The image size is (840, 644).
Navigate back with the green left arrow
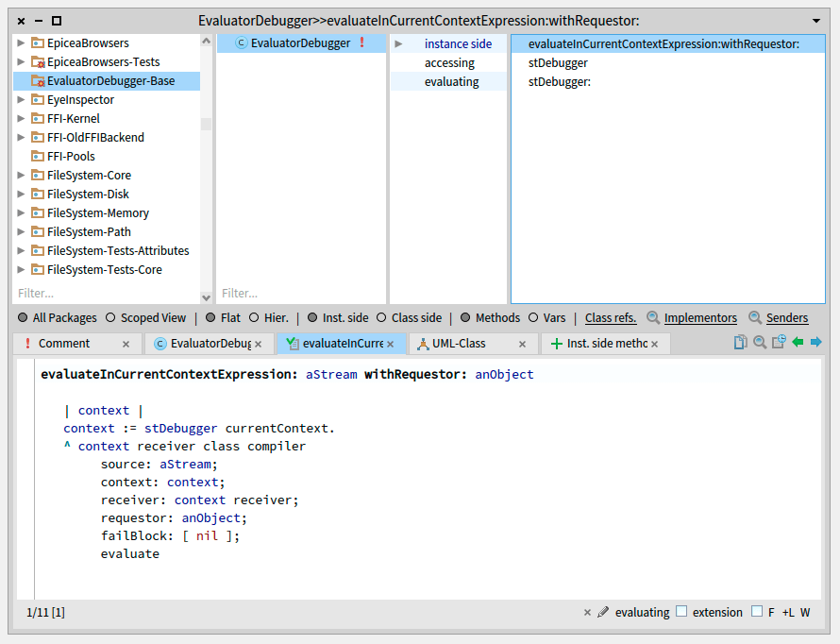tap(798, 343)
